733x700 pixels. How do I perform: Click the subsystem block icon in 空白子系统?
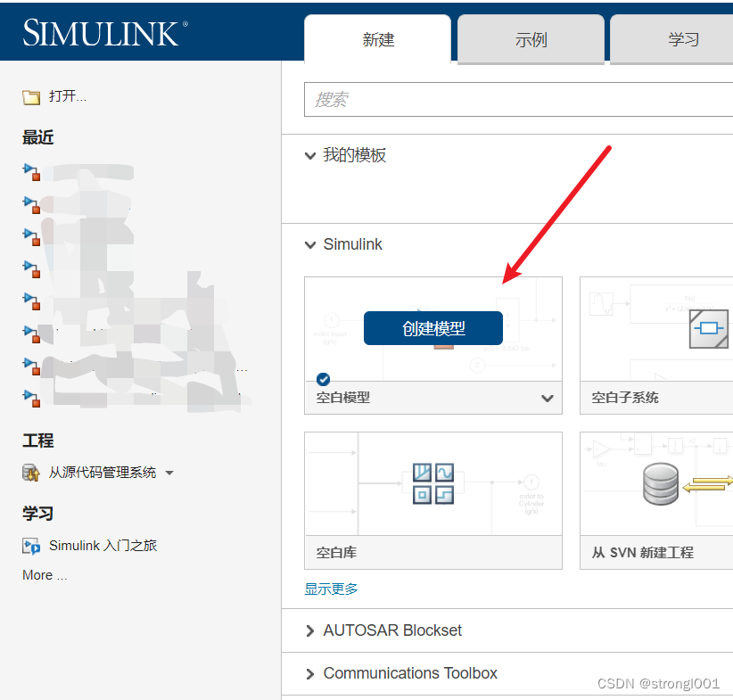[x=709, y=329]
